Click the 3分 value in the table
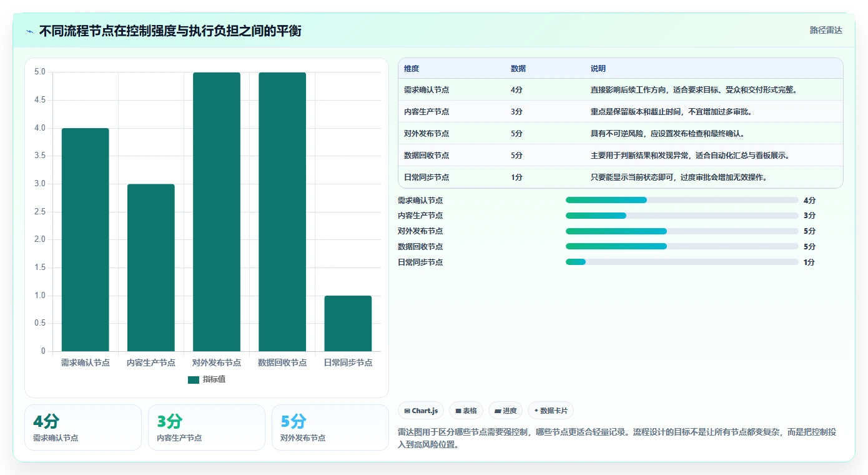The width and height of the screenshot is (868, 475). 516,112
